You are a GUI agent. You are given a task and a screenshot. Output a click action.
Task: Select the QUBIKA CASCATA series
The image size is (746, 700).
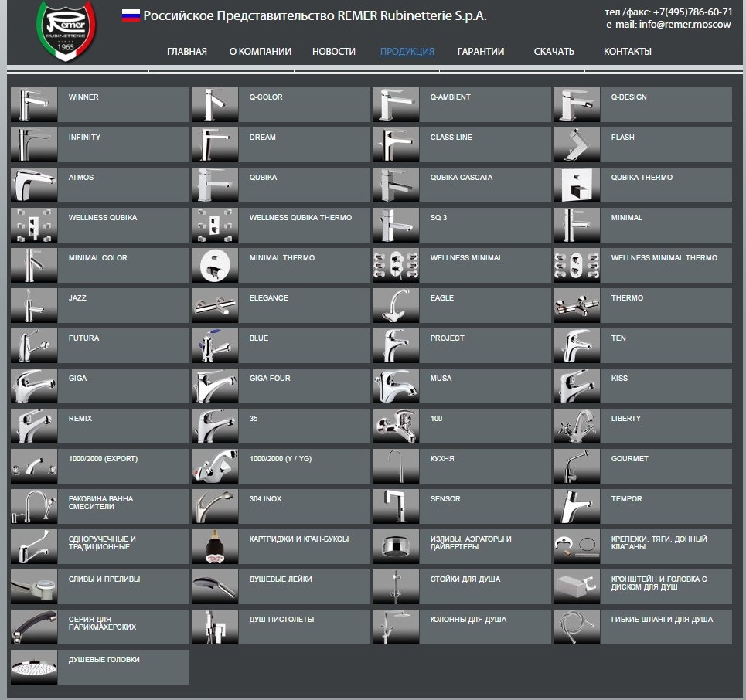(462, 178)
